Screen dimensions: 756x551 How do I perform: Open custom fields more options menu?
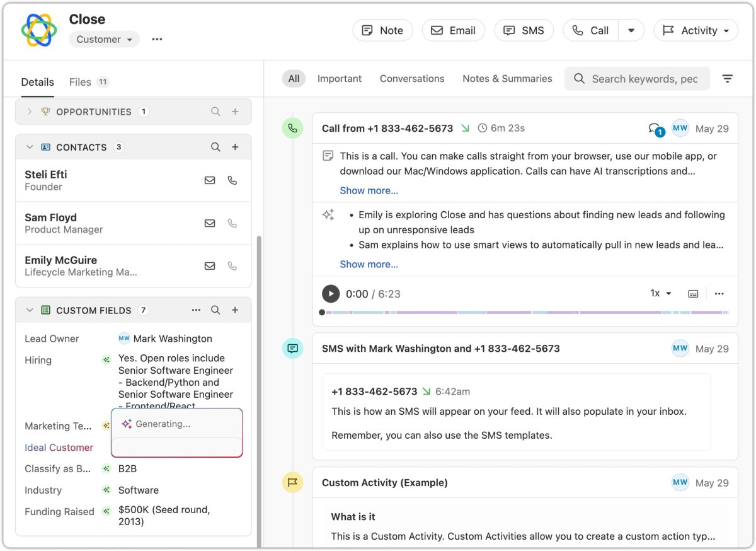(x=196, y=310)
